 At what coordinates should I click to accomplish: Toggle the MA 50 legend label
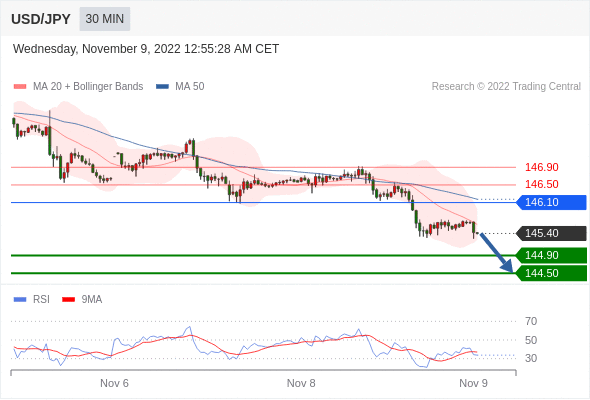pos(190,87)
